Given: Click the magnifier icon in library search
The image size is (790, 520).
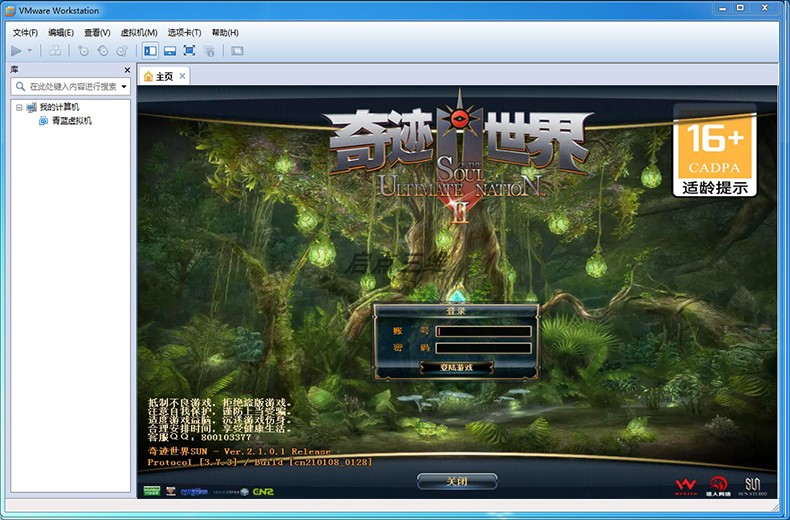Looking at the screenshot, I should 20,87.
